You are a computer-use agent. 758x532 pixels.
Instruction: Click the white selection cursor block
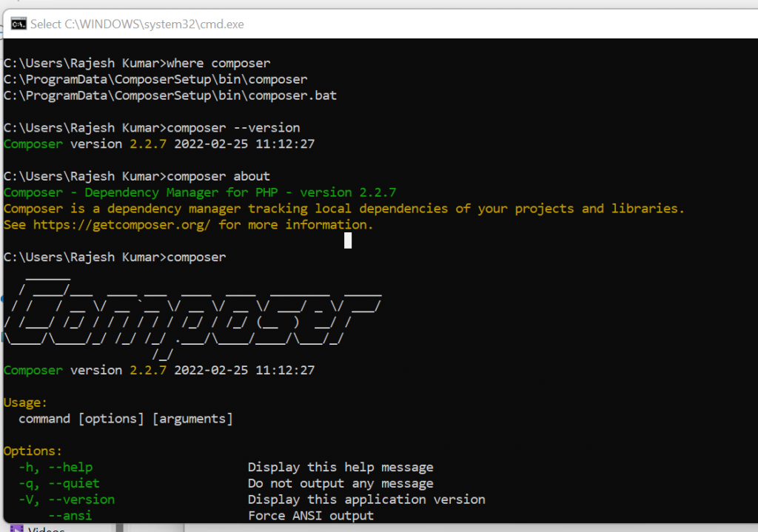pyautogui.click(x=348, y=240)
